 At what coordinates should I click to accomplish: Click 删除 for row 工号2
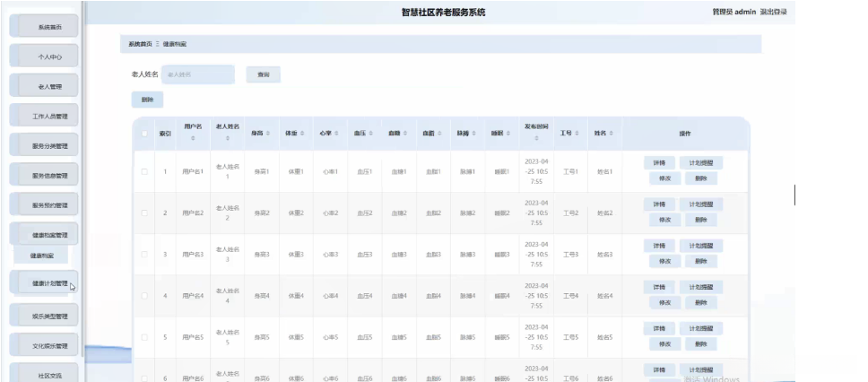(701, 220)
